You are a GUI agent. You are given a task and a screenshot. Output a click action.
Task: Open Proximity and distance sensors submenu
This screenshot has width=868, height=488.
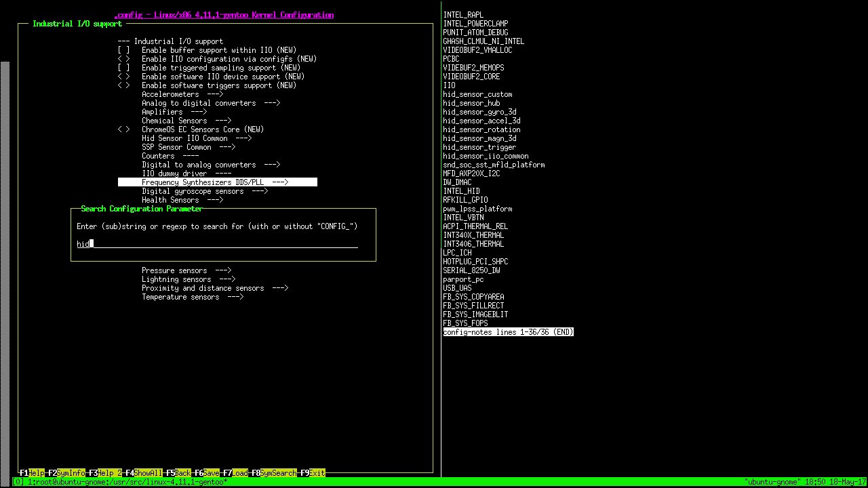point(215,288)
